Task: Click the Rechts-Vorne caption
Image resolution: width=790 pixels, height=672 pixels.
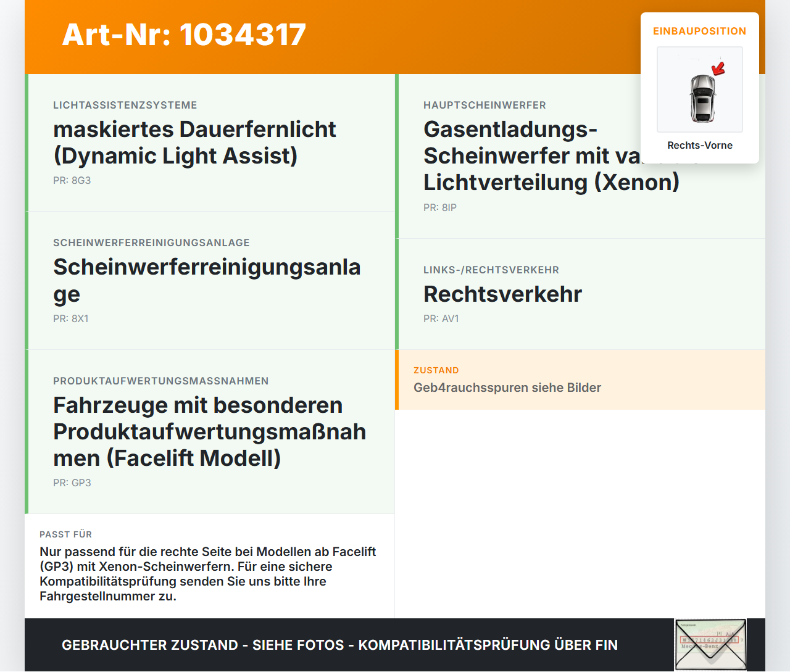Action: click(x=700, y=145)
